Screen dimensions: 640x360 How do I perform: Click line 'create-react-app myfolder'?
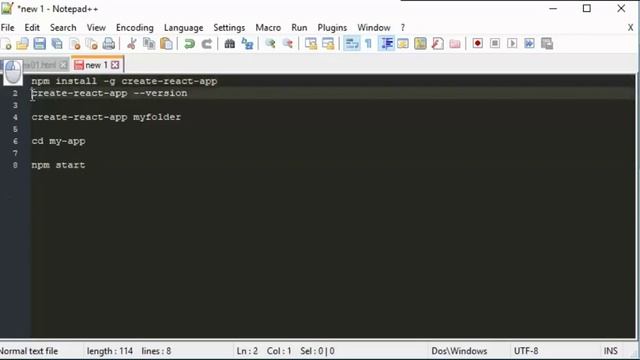coord(106,117)
